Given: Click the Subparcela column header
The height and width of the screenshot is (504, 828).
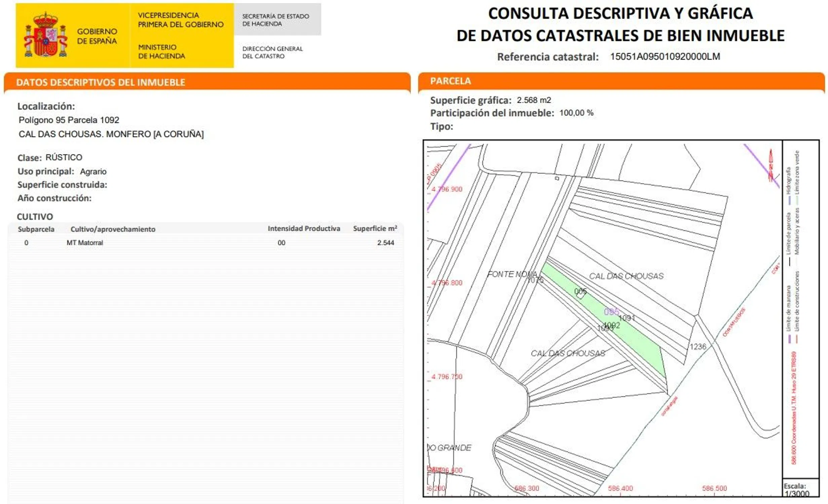Looking at the screenshot, I should click(36, 229).
